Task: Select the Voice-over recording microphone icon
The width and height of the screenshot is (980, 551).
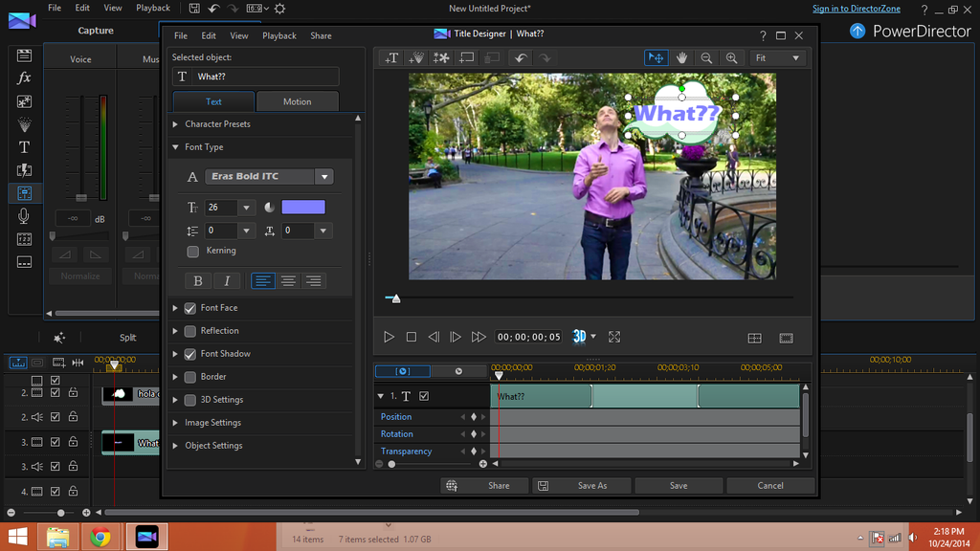Action: (x=24, y=215)
